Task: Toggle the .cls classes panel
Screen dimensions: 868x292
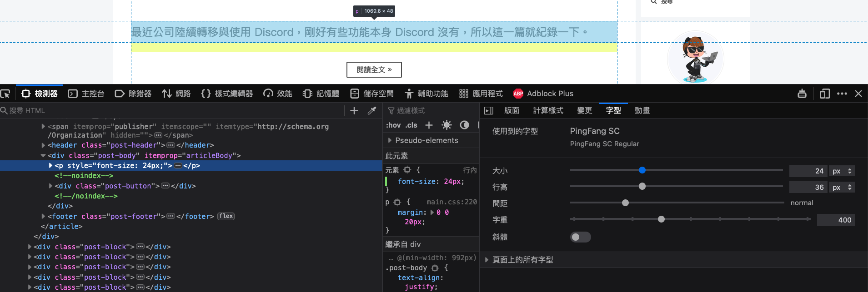Action: click(x=411, y=125)
